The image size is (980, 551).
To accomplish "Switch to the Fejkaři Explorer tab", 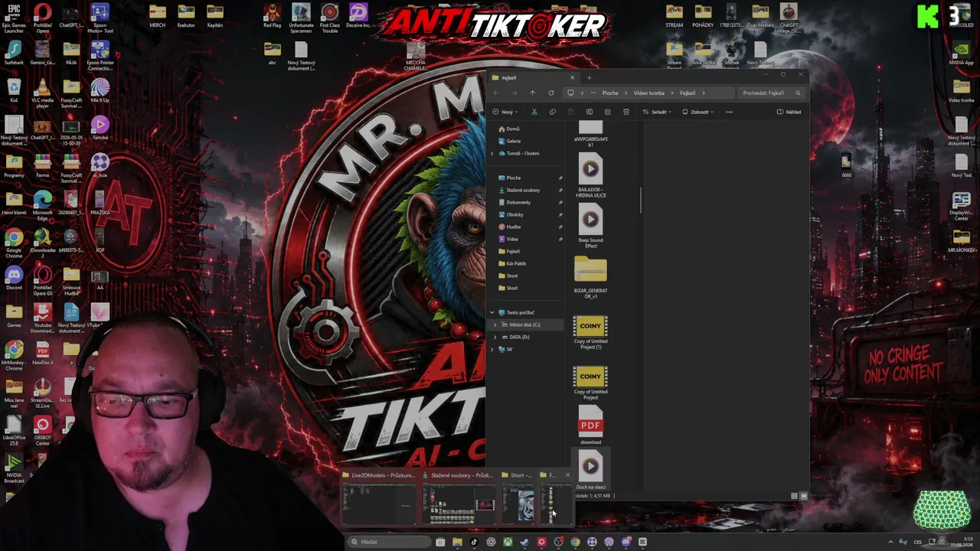I will 532,77.
